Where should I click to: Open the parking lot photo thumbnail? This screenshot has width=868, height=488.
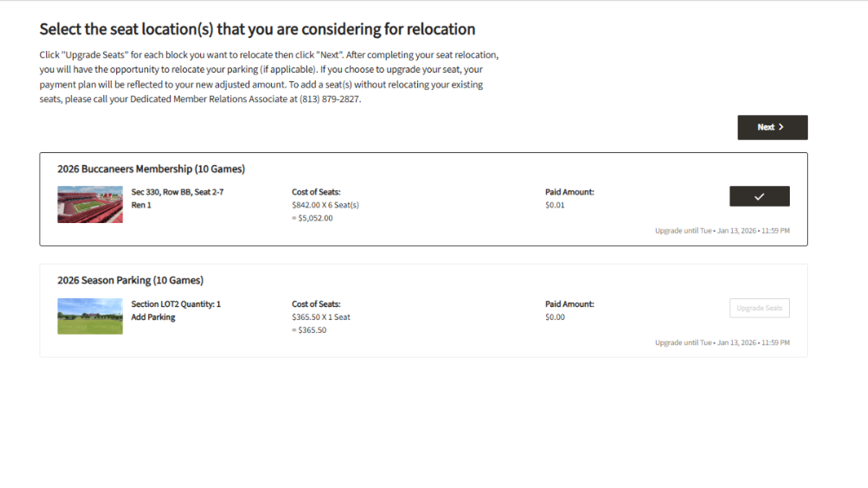click(90, 316)
